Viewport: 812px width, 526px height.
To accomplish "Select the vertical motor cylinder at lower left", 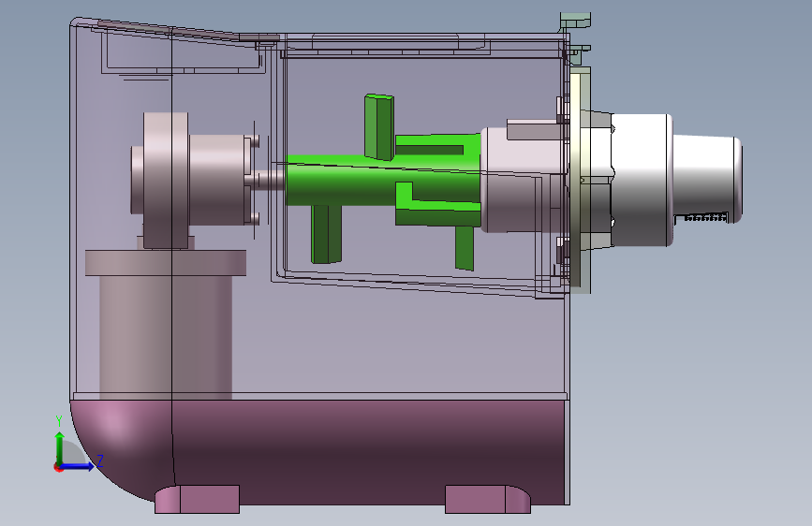I will pyautogui.click(x=166, y=337).
